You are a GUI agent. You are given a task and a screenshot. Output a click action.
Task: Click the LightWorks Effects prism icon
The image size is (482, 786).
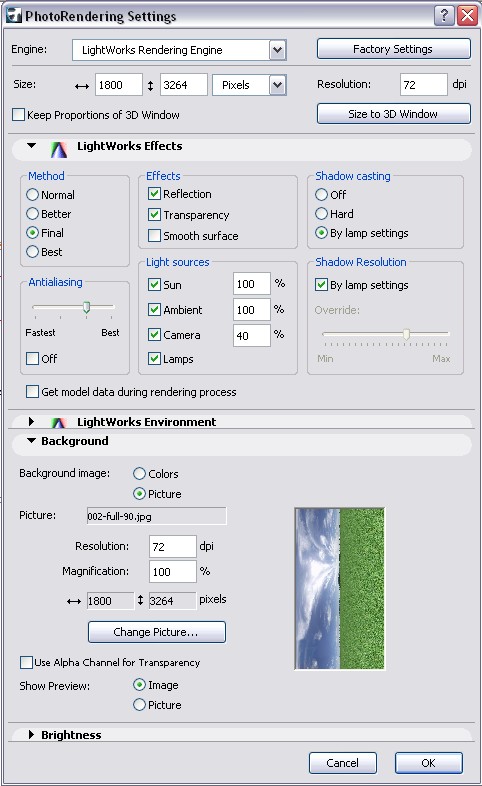point(59,149)
